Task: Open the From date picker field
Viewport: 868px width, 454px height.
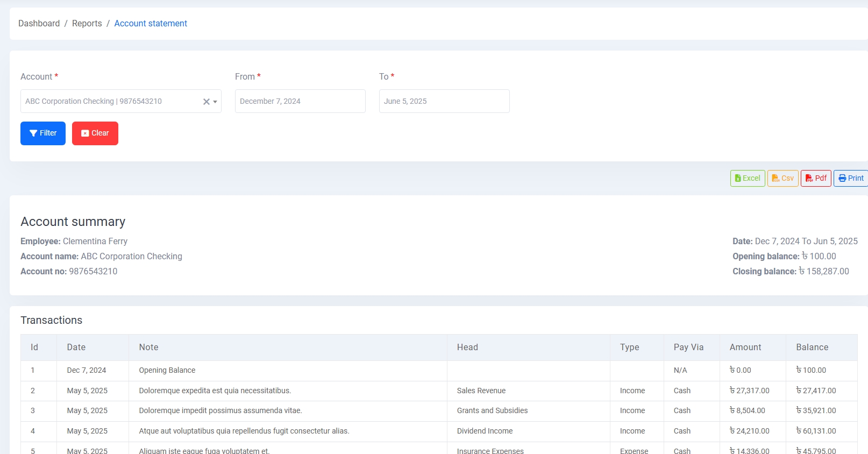Action: point(300,101)
